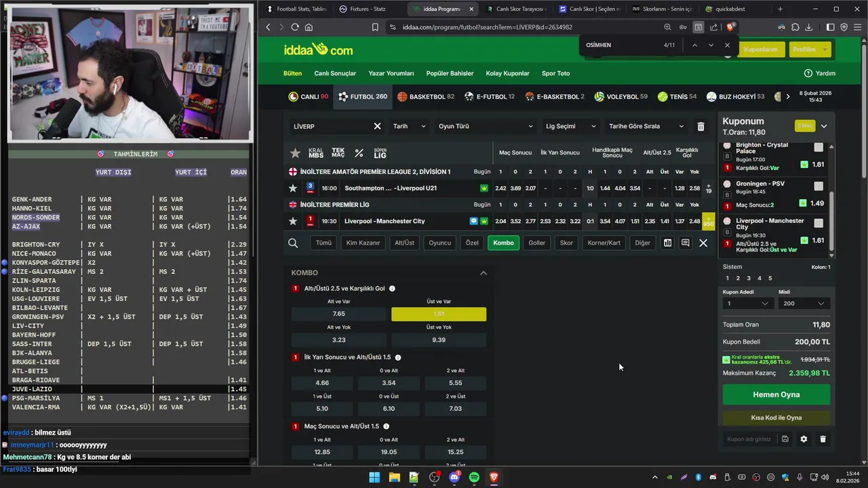
Task: Open the Canlı Sonuçlar menu
Action: point(335,73)
